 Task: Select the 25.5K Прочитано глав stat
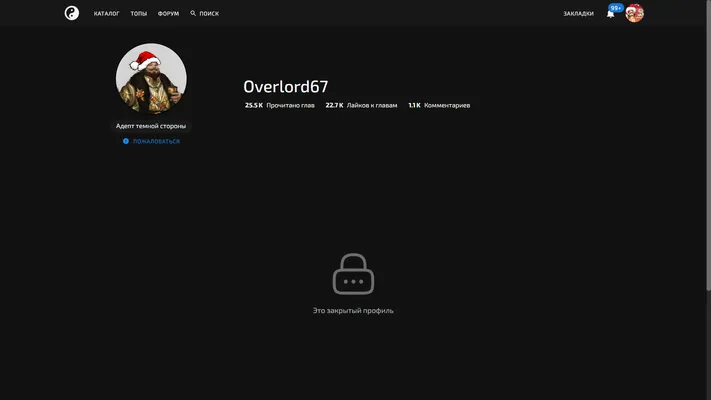pos(280,105)
